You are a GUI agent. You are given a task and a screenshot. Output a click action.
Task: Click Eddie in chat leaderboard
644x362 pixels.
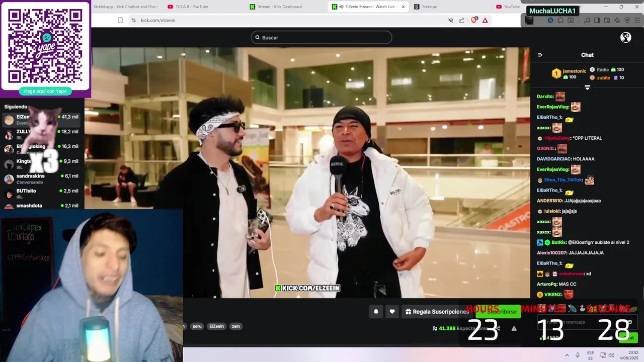pyautogui.click(x=603, y=70)
